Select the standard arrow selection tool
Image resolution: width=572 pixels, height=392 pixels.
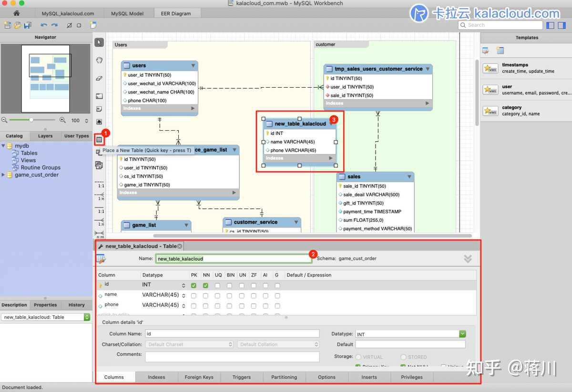99,42
